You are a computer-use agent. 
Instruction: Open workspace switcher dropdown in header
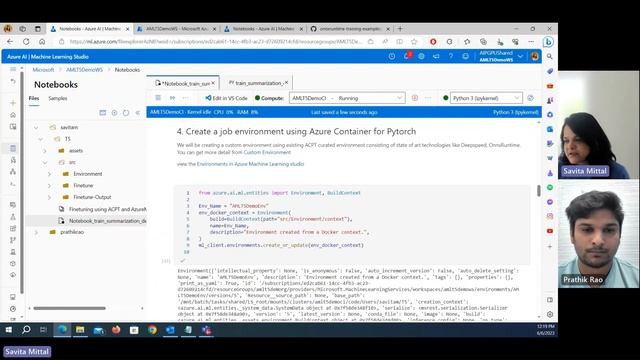point(520,56)
